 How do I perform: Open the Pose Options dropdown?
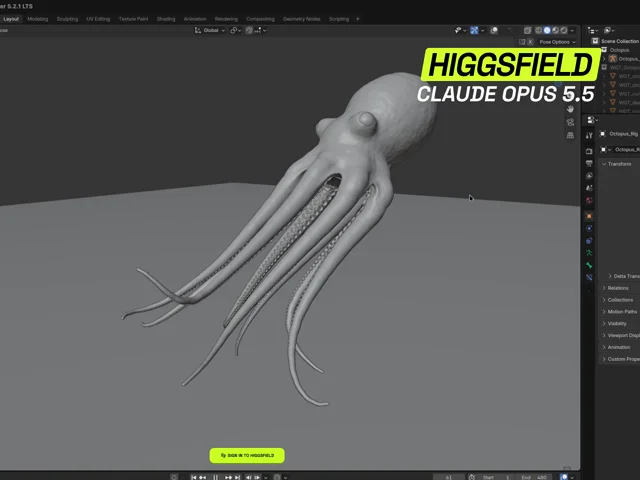[557, 42]
